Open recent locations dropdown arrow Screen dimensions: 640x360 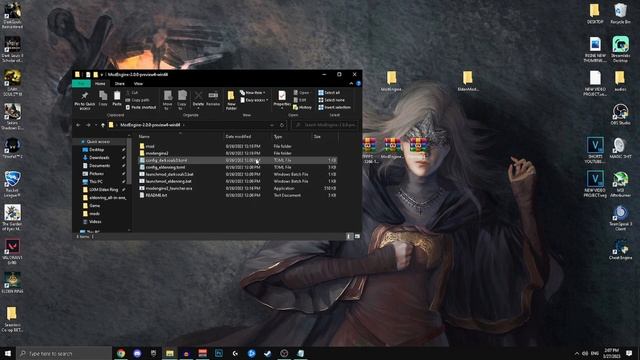pyautogui.click(x=96, y=125)
